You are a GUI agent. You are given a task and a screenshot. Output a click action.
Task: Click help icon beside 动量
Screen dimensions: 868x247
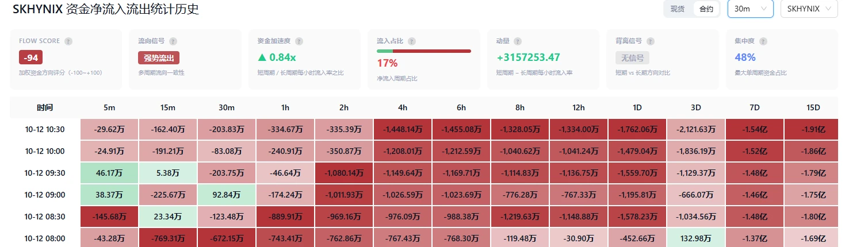(518, 41)
